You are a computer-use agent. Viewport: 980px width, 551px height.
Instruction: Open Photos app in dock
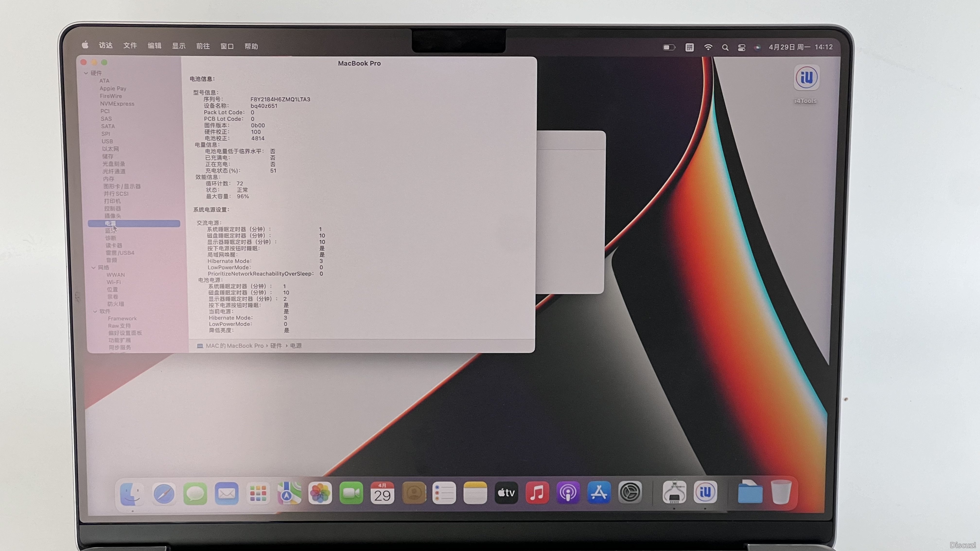pos(320,494)
